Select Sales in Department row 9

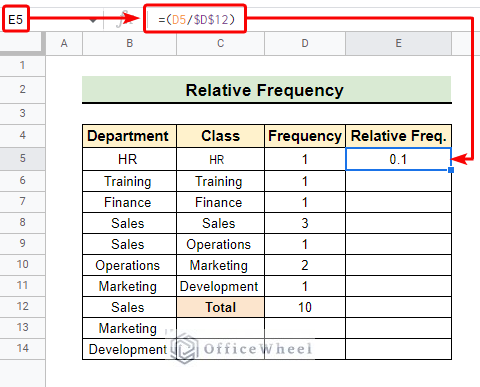pyautogui.click(x=129, y=244)
